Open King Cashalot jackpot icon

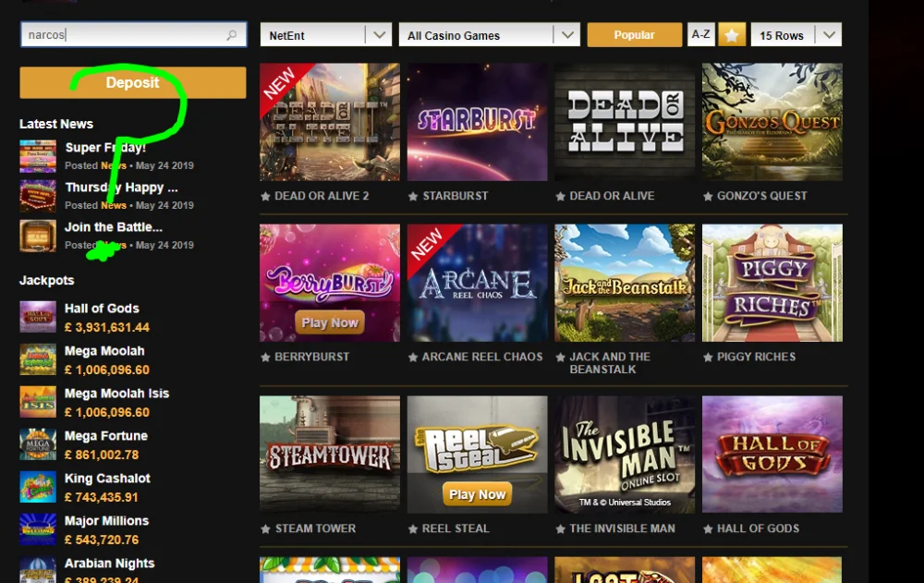pyautogui.click(x=38, y=487)
